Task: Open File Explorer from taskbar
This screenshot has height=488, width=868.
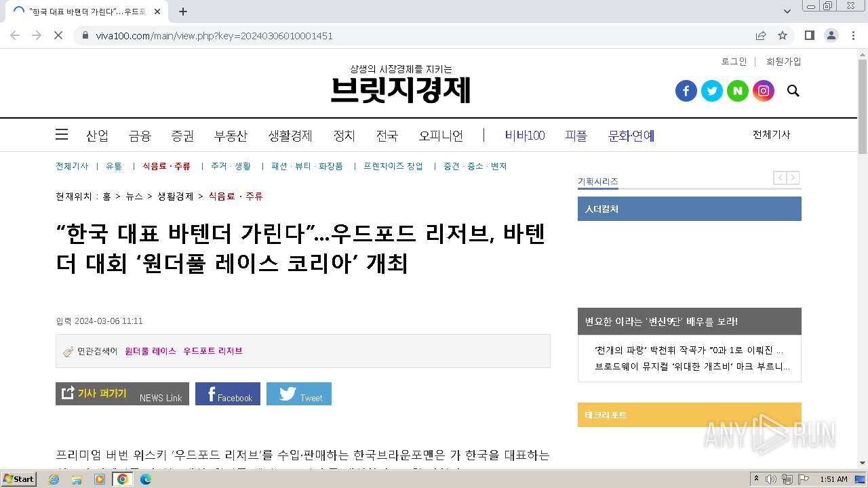Action: (x=77, y=479)
